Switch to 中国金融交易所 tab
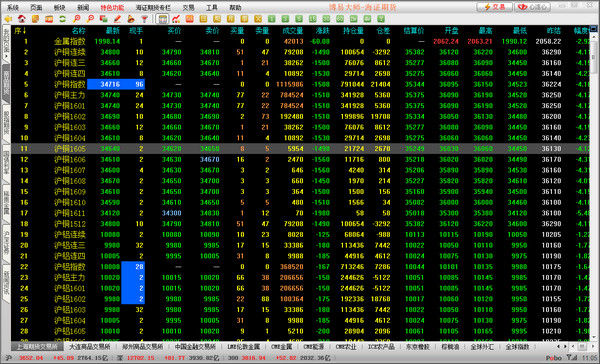Viewport: 600px width, 364px height. [195, 347]
